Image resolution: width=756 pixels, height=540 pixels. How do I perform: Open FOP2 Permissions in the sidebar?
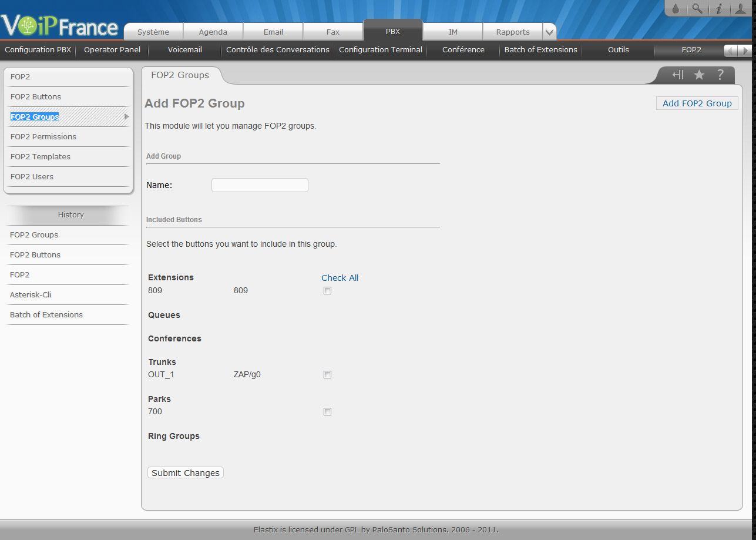43,137
